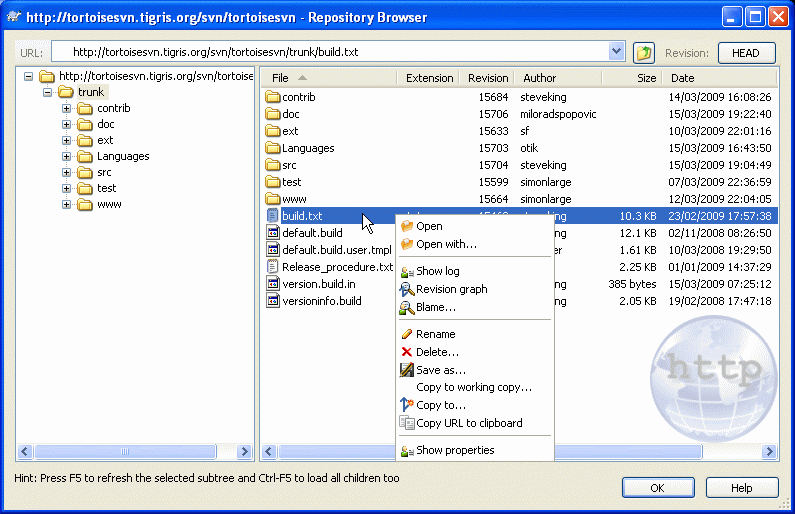Click the 385 bytes size value

click(x=632, y=284)
